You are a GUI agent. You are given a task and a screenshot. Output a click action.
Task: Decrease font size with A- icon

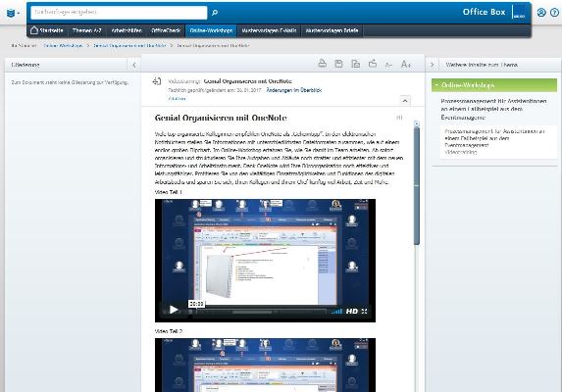(388, 65)
